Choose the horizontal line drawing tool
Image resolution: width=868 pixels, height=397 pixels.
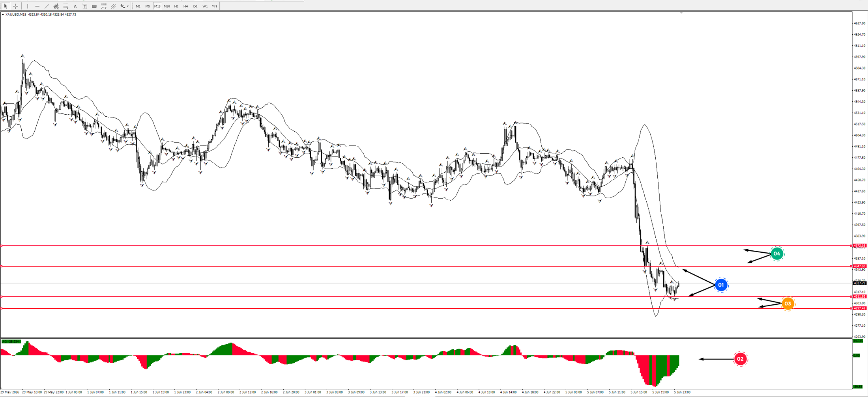(37, 6)
